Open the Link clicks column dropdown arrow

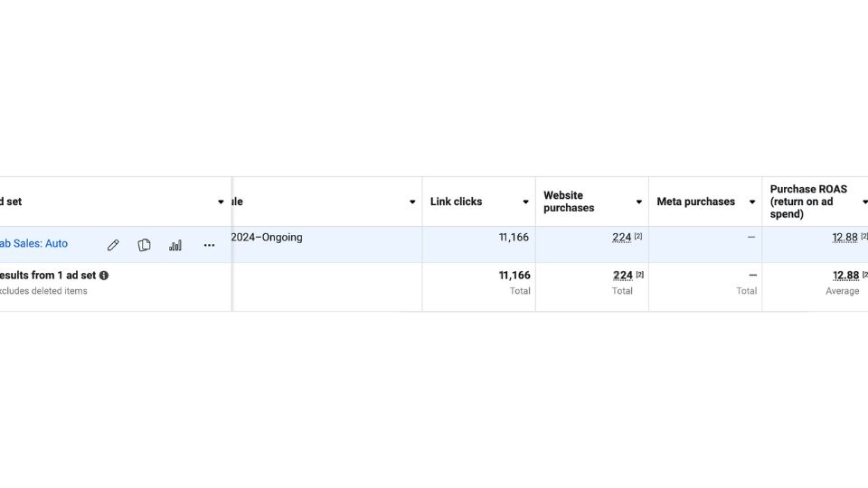point(525,202)
